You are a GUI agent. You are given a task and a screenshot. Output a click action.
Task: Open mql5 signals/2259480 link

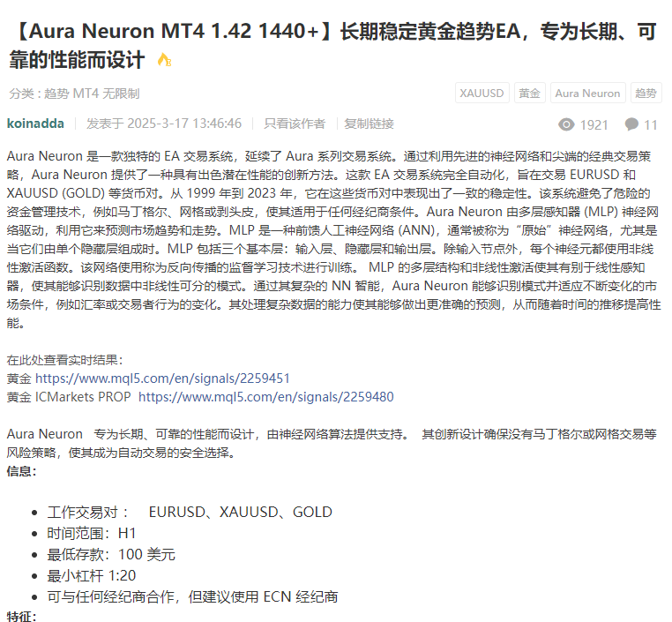tap(266, 396)
